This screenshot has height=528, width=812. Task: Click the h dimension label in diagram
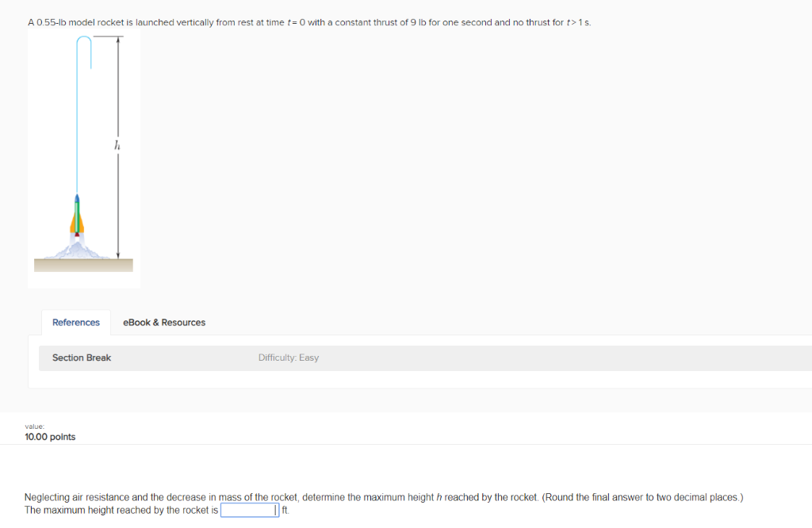click(x=117, y=145)
